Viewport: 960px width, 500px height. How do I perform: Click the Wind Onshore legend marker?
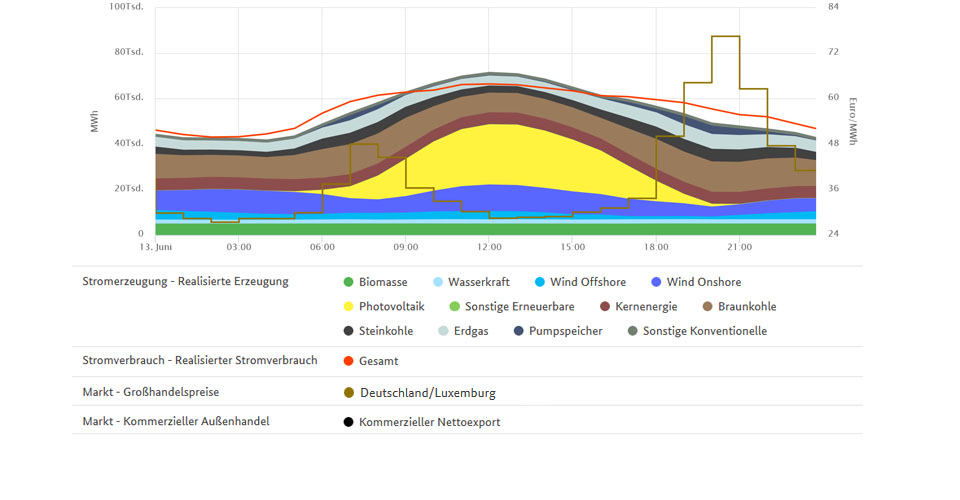656,282
